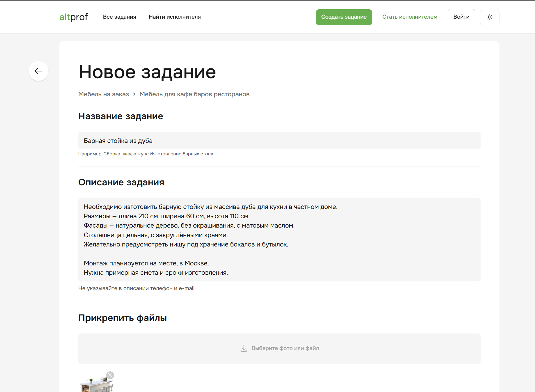Image resolution: width=535 pixels, height=392 pixels.
Task: Open category Мебель для кафе баров ресторанов
Action: pyautogui.click(x=194, y=94)
